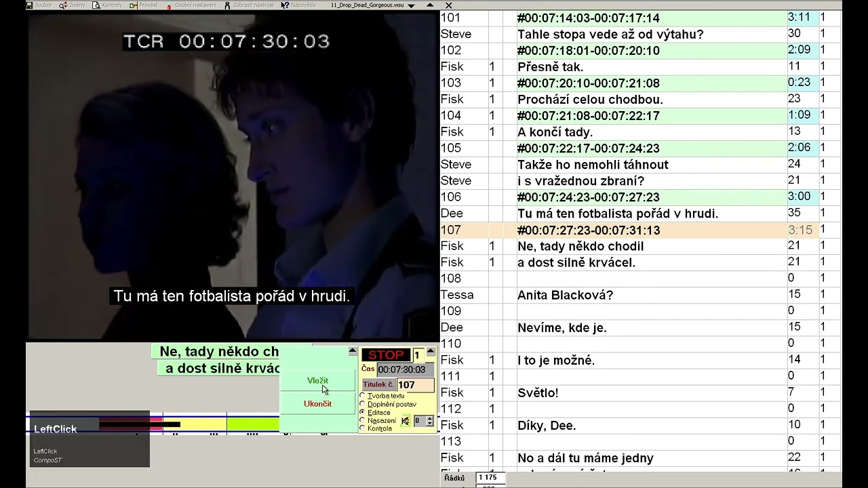This screenshot has width=868, height=488.
Task: Open the Provést menu
Action: (x=144, y=5)
